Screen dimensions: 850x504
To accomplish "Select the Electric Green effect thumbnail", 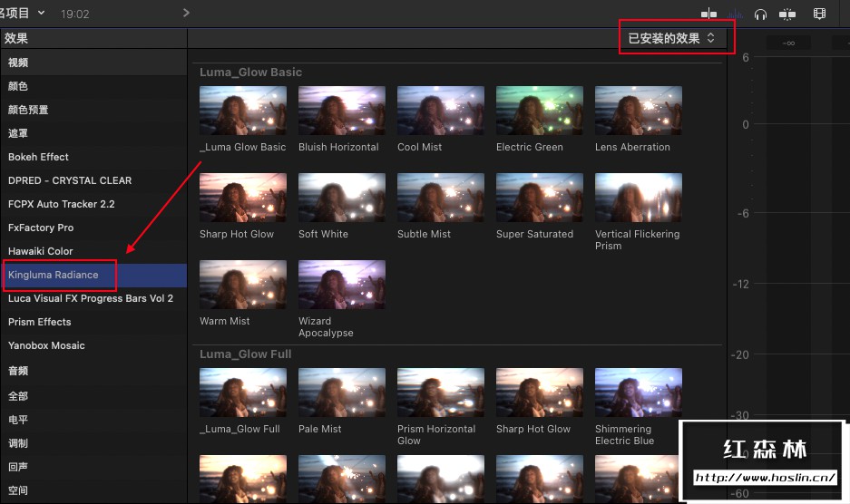I will pyautogui.click(x=540, y=111).
